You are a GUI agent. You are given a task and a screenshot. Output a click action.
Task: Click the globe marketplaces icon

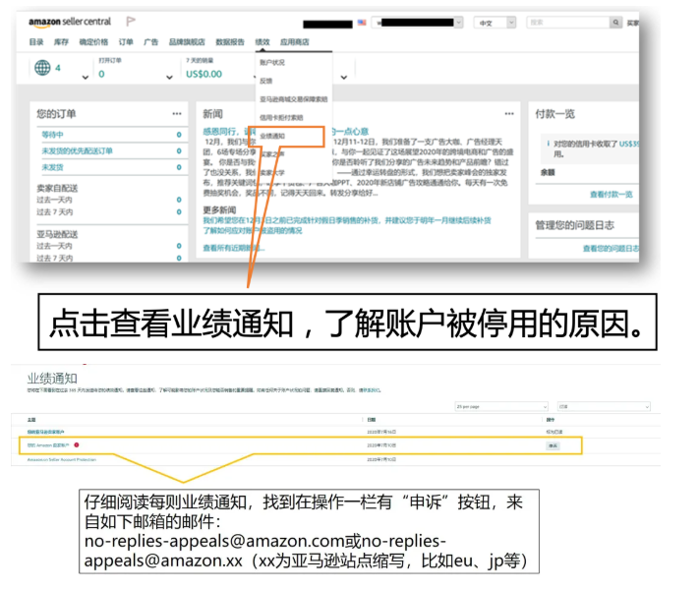click(x=42, y=68)
